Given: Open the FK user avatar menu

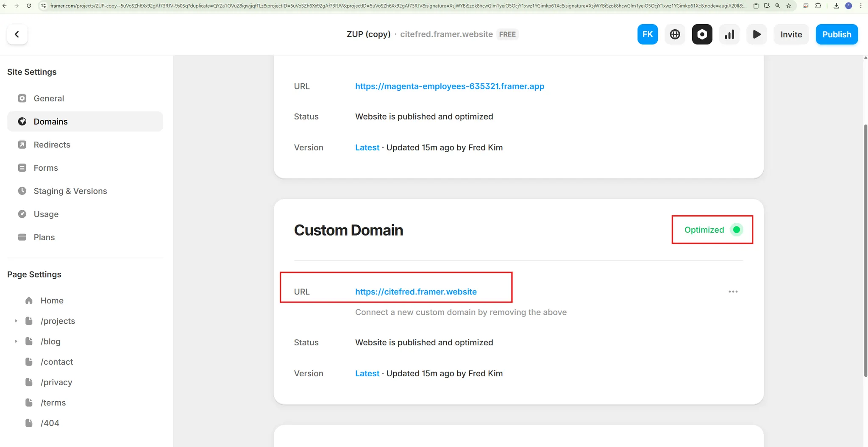Looking at the screenshot, I should click(x=648, y=34).
